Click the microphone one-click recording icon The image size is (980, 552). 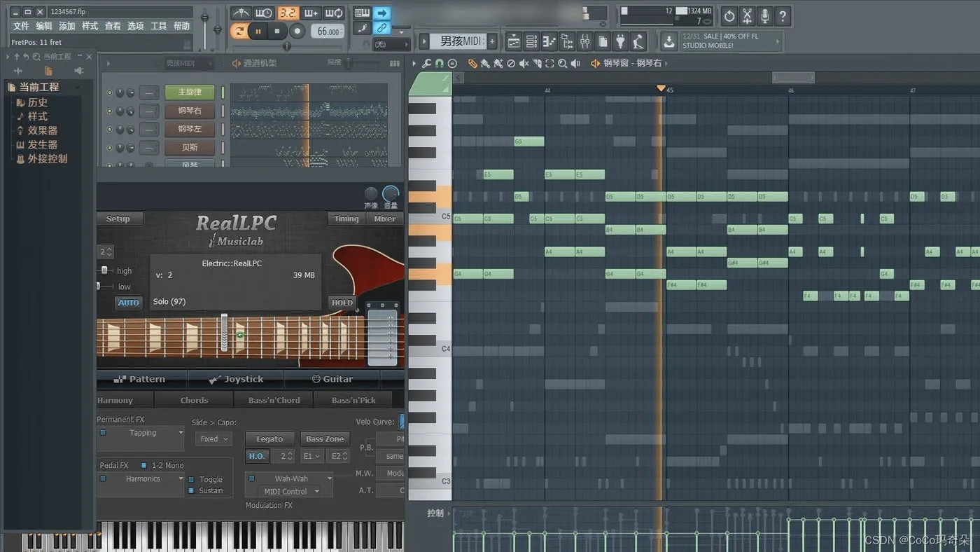tap(765, 16)
